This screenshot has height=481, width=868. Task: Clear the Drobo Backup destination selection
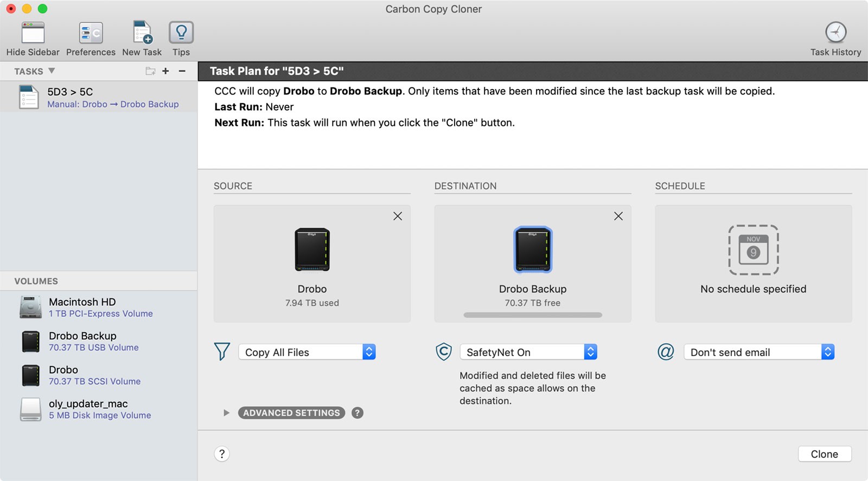618,216
